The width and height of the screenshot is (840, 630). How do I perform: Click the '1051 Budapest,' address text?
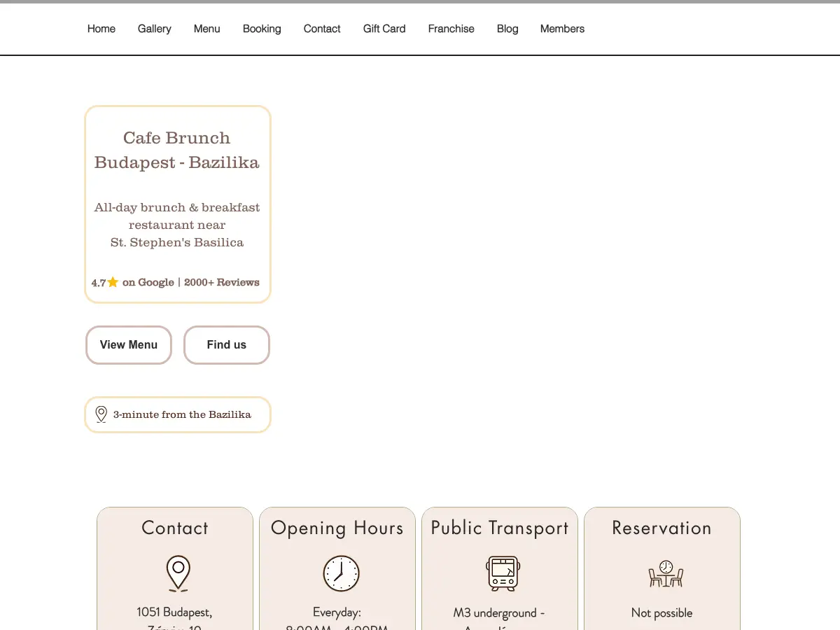(174, 612)
